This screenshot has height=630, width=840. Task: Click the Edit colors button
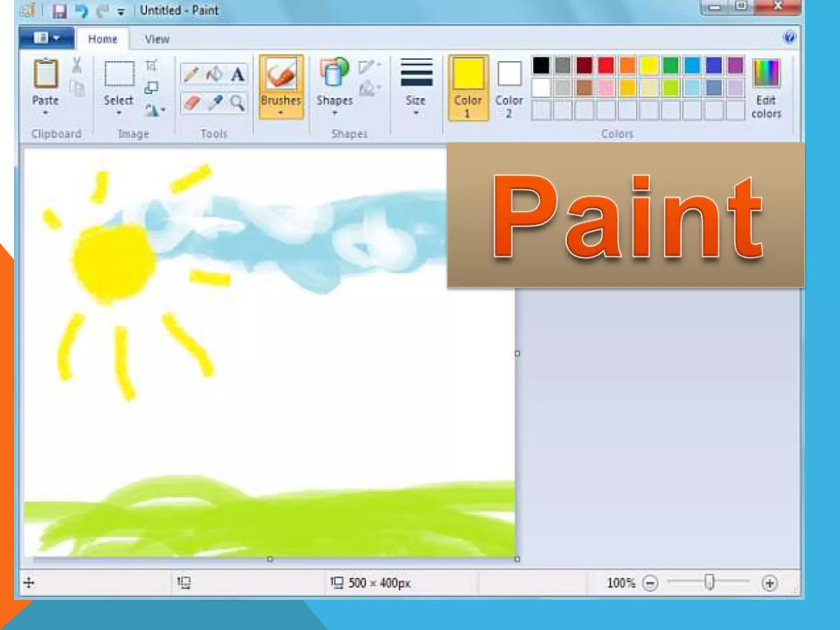(766, 88)
